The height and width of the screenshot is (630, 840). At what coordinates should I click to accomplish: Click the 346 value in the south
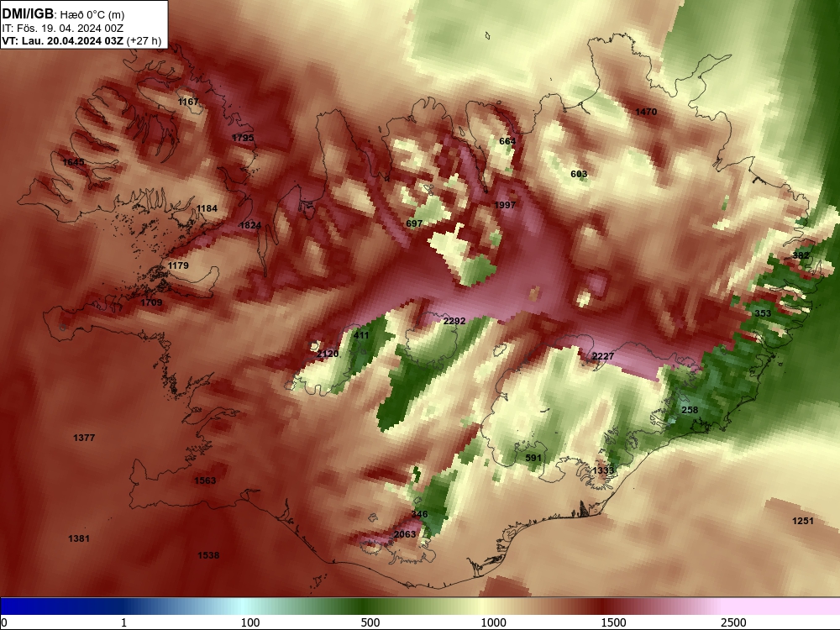tap(419, 515)
